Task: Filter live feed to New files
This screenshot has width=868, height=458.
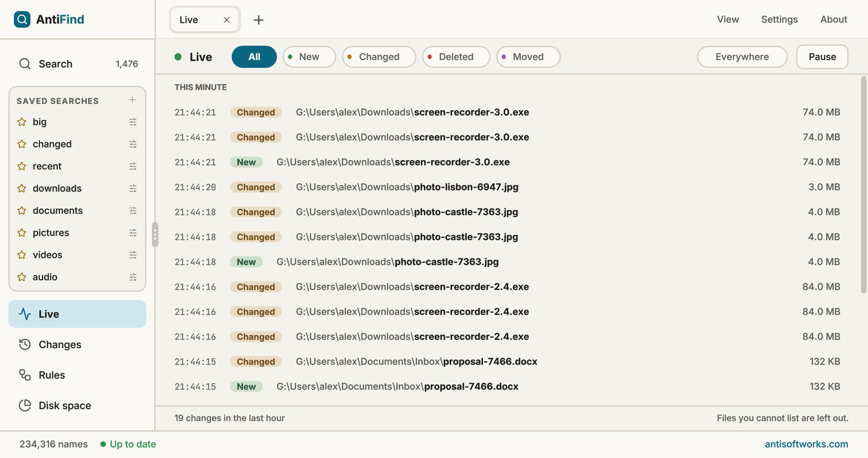Action: 309,56
